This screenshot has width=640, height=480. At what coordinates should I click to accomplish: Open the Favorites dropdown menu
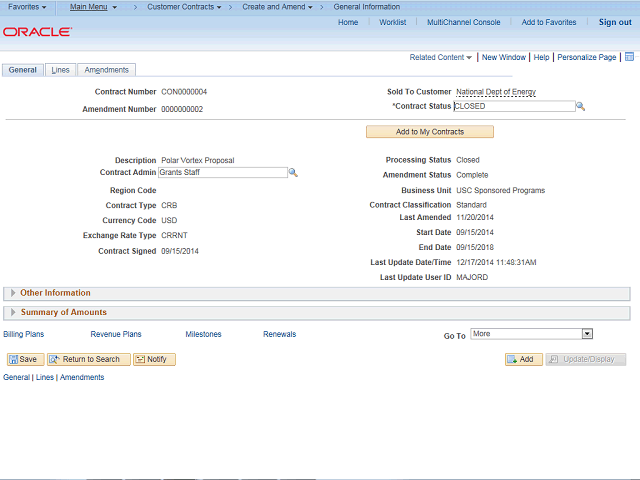click(x=27, y=7)
